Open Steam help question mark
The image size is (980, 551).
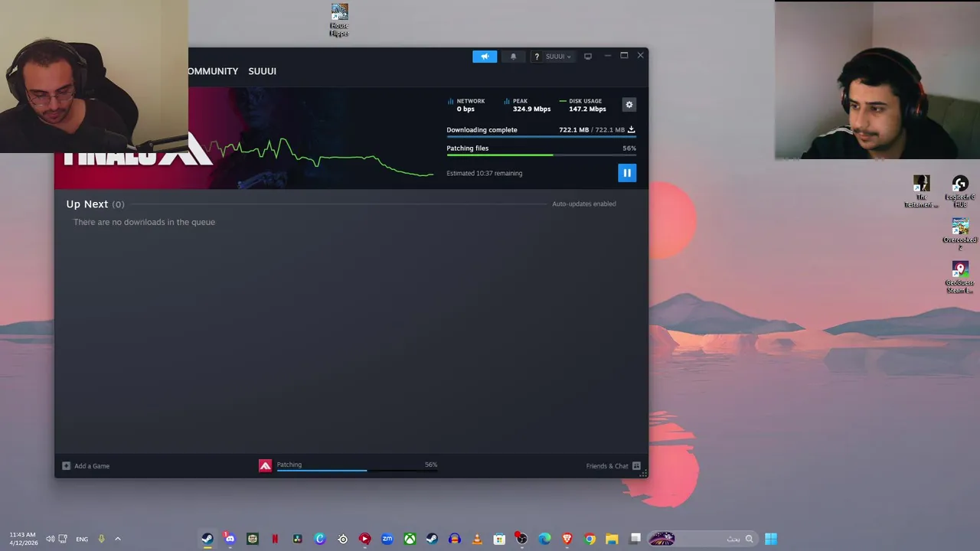pos(537,57)
